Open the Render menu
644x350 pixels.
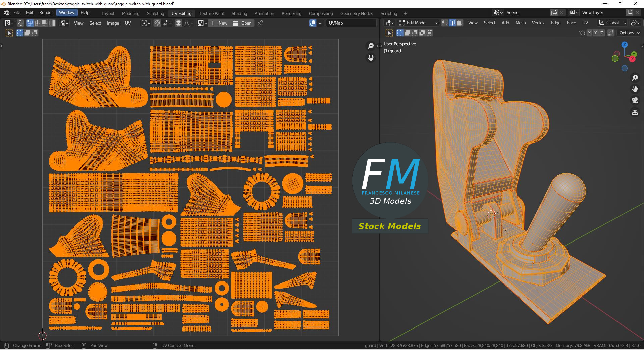tap(46, 13)
